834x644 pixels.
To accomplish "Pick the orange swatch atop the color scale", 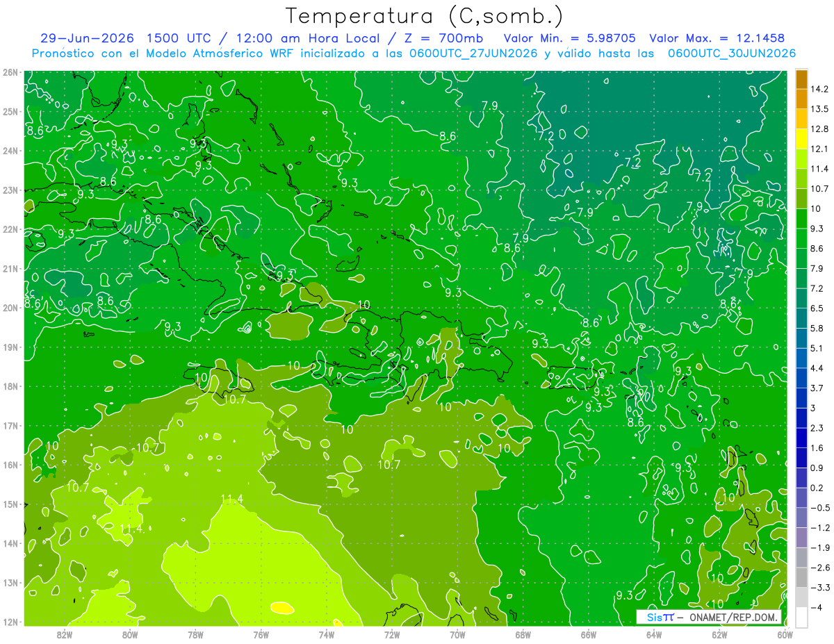I will pos(801,79).
